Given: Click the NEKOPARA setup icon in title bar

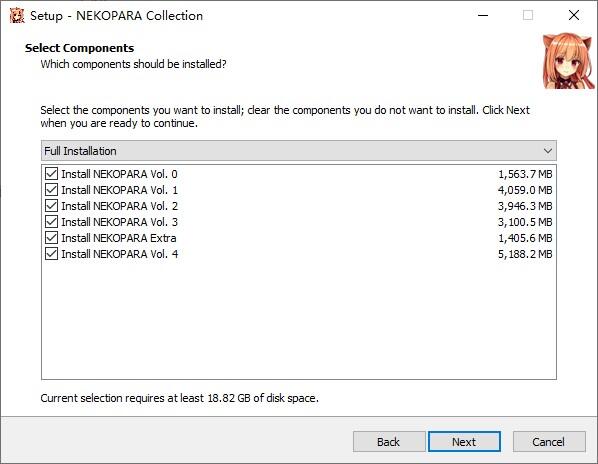Looking at the screenshot, I should 17,16.
